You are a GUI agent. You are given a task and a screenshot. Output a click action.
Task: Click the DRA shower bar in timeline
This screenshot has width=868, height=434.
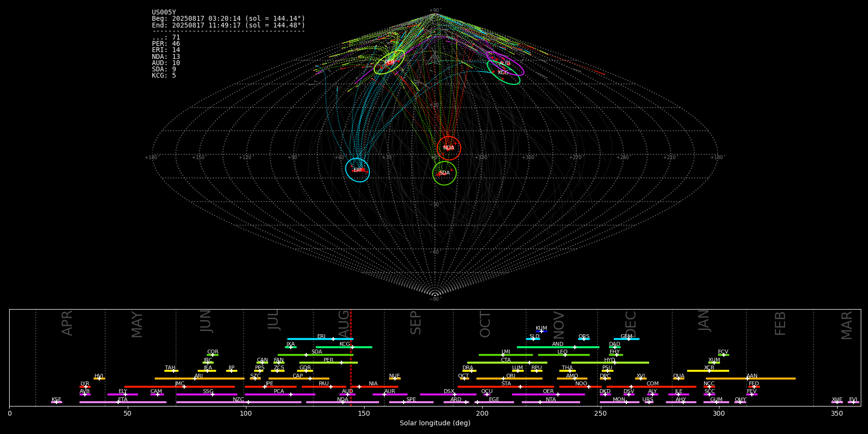click(x=469, y=371)
